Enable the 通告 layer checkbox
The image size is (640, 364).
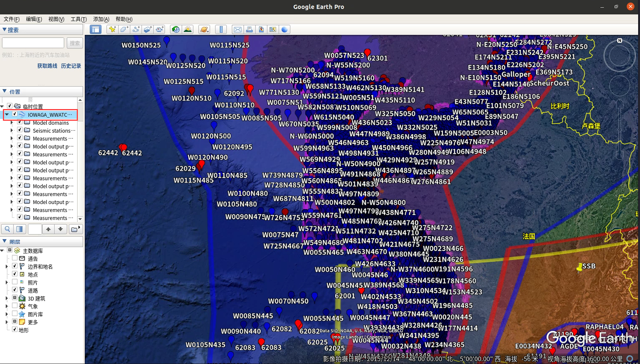coord(15,258)
